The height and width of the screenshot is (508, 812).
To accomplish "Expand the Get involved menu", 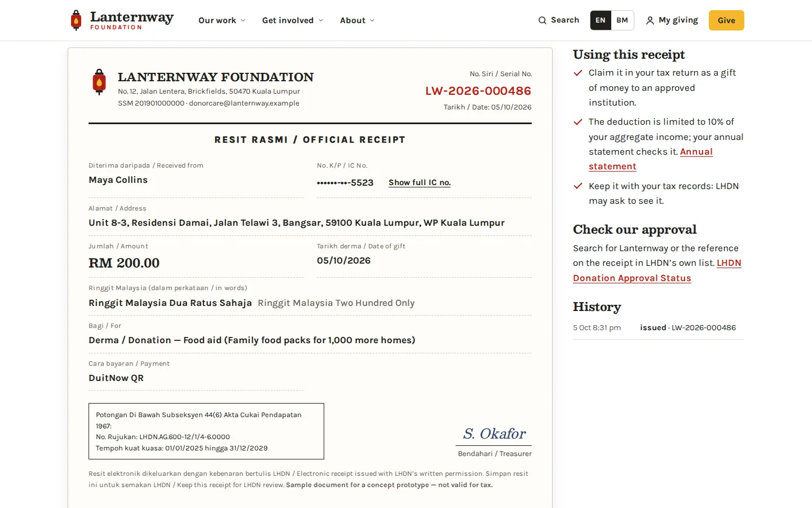I will click(293, 20).
